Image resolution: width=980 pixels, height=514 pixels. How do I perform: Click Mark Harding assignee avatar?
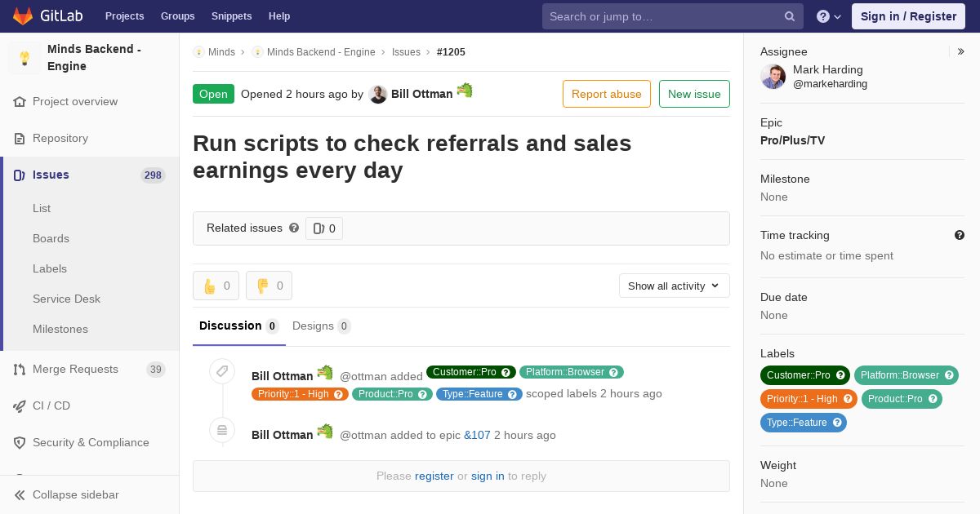click(x=773, y=78)
